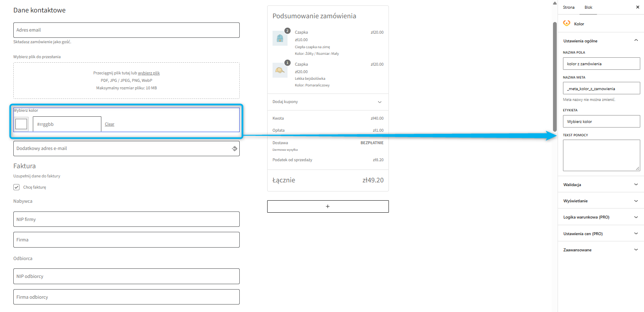Click the editor vertical scrollbar

[x=554, y=77]
